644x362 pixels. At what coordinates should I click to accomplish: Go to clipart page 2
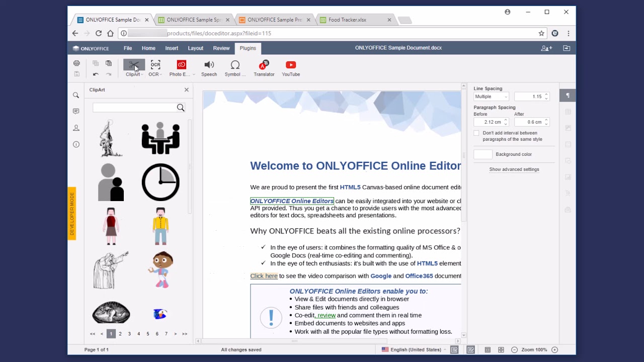pos(120,334)
